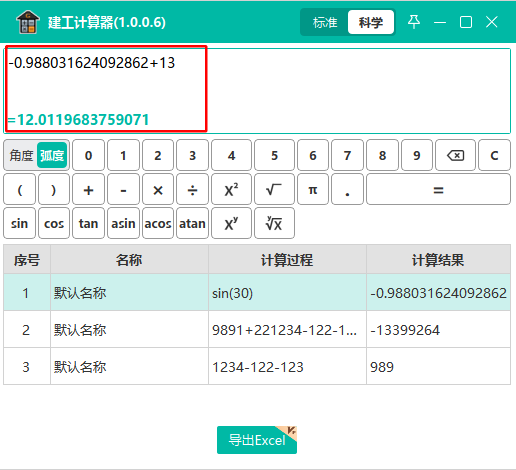
Task: Pin the calculator window on top
Action: pos(414,22)
